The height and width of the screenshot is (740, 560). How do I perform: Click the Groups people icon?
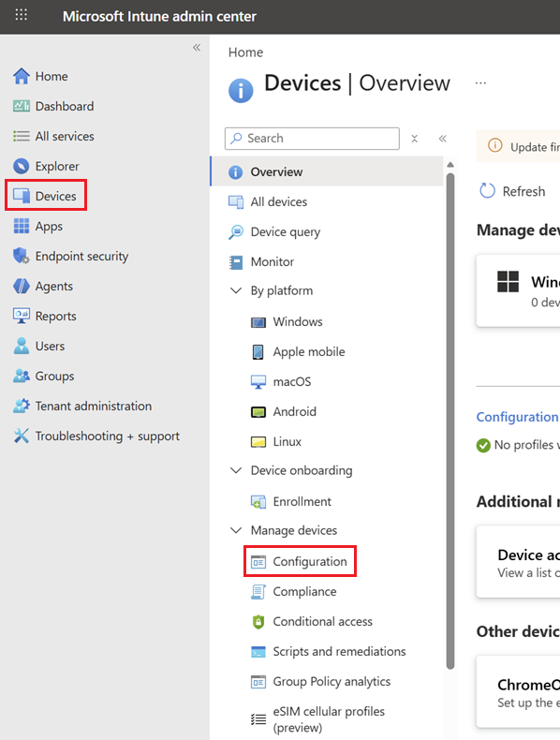[22, 376]
